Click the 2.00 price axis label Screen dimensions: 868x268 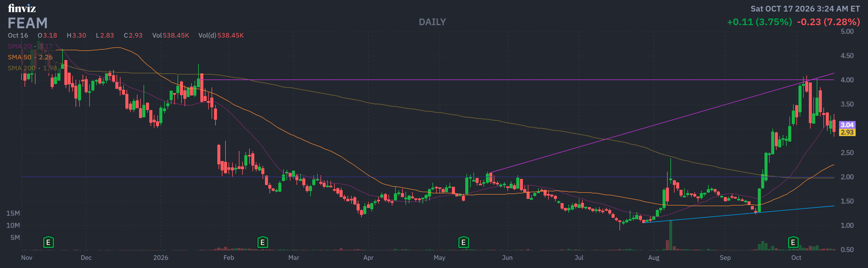(847, 177)
